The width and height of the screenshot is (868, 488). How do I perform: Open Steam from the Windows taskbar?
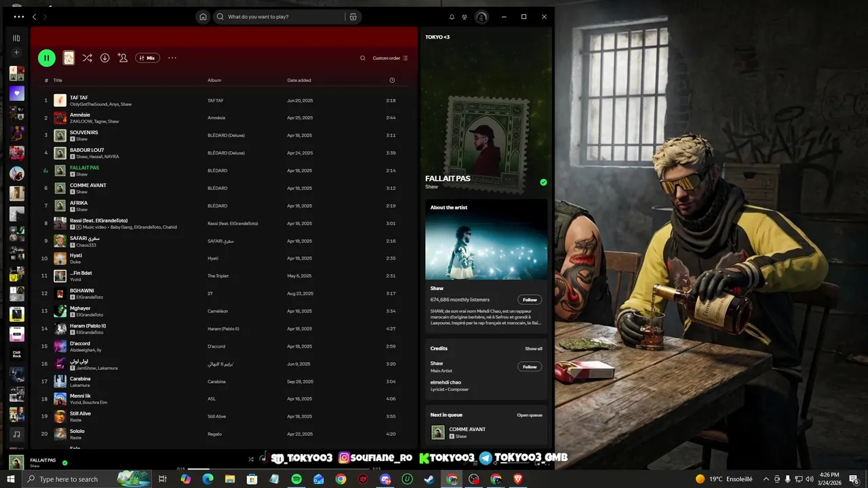tap(430, 479)
